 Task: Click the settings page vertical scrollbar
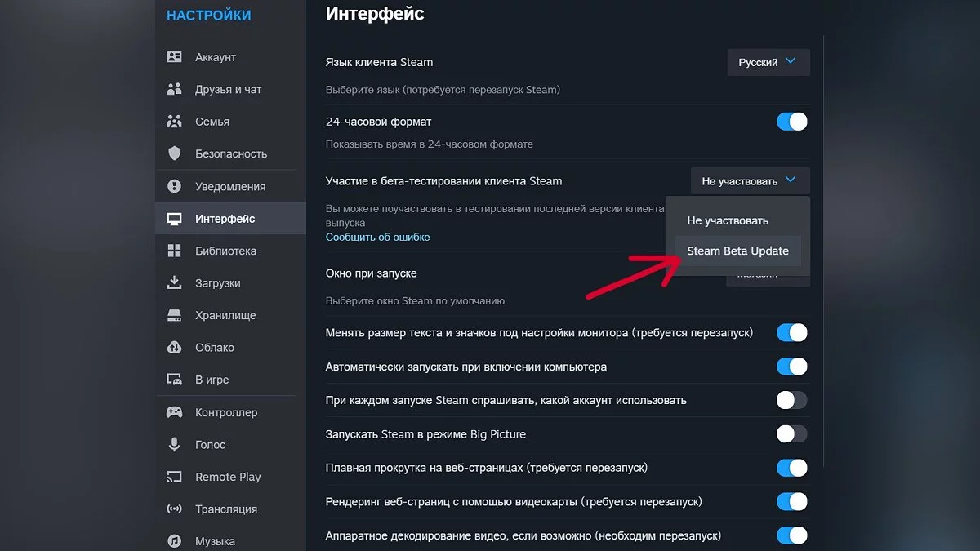pos(824,245)
